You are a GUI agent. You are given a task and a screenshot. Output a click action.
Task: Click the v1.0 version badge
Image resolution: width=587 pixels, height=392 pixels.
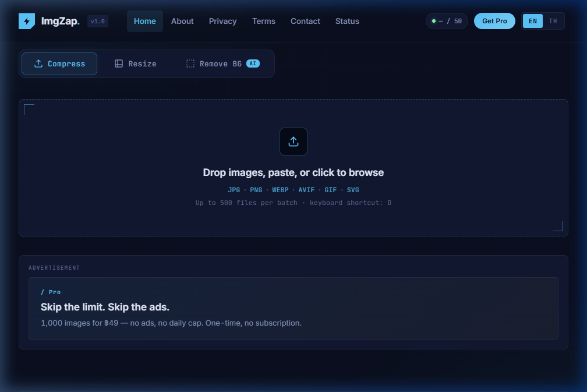[x=98, y=22]
